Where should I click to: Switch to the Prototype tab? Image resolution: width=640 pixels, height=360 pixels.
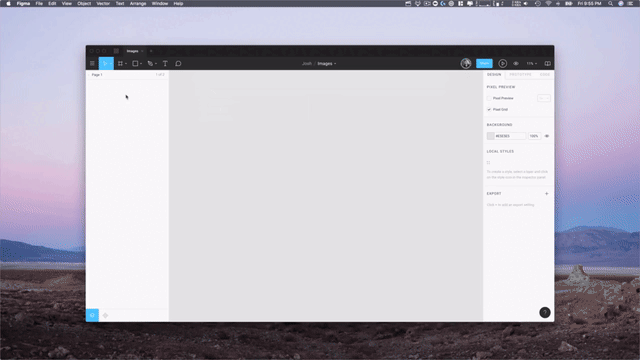click(x=520, y=75)
